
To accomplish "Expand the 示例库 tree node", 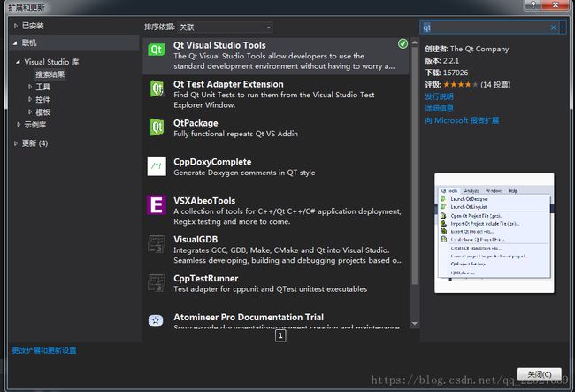I will 19,125.
